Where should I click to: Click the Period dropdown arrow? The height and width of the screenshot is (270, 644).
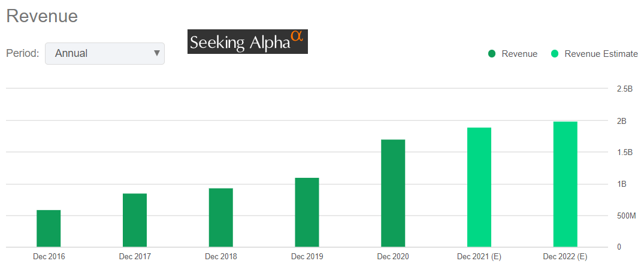(157, 53)
